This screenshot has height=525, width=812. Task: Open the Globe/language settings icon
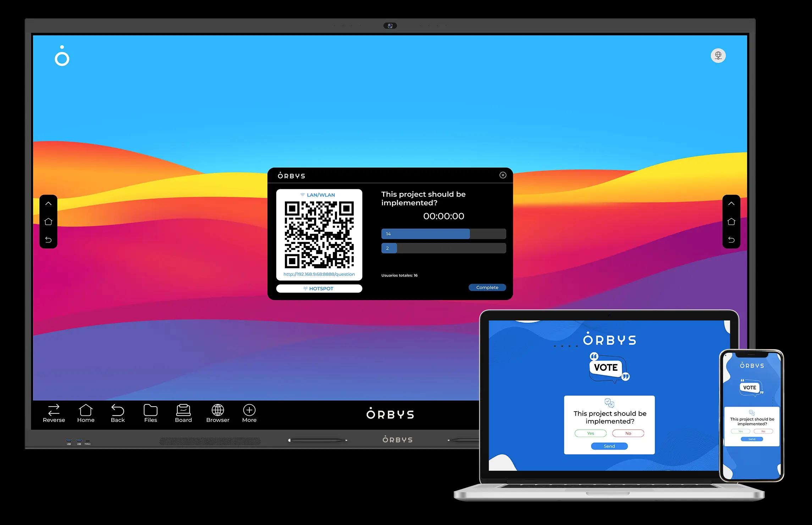coord(718,56)
